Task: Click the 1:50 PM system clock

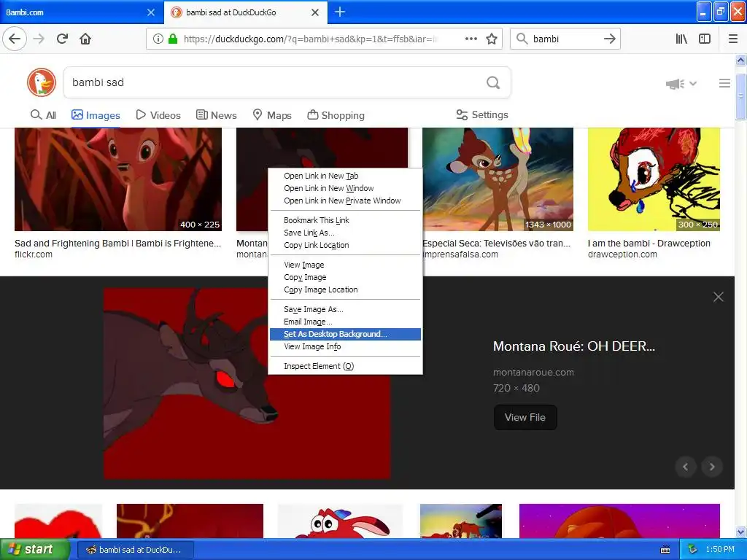Action: tap(720, 549)
